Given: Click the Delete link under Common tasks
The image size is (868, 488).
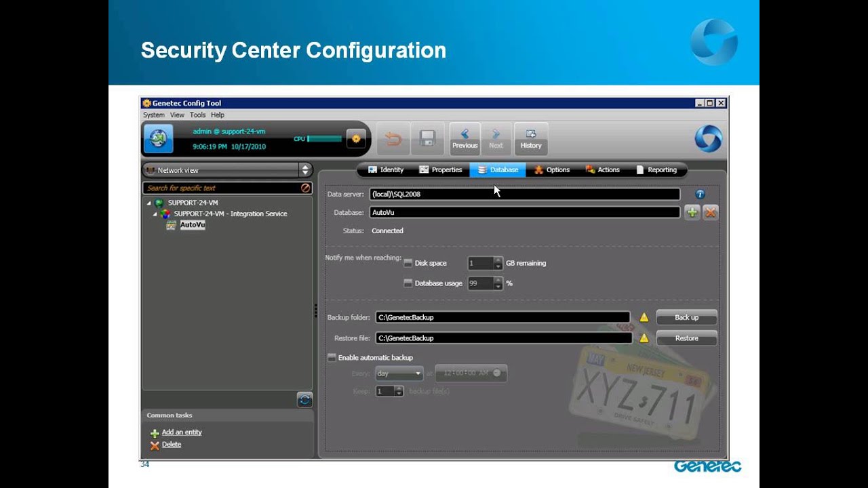Looking at the screenshot, I should pyautogui.click(x=172, y=445).
